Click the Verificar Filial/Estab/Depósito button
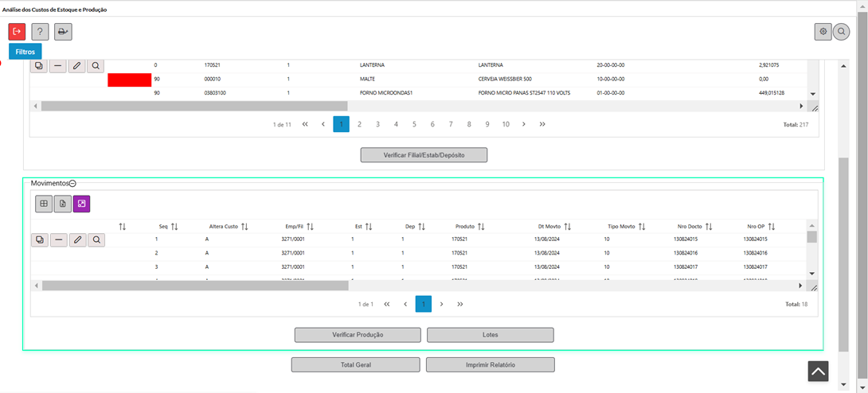 click(424, 154)
